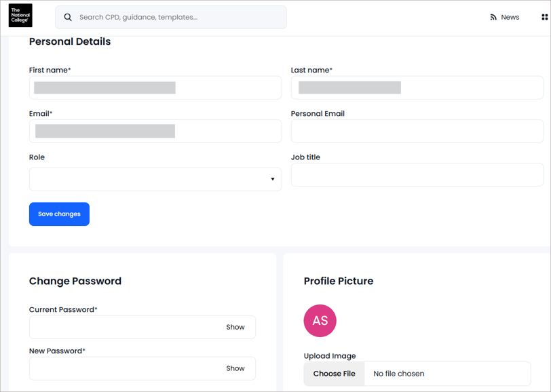Click the First name input field
Screen dimensions: 551x392
[155, 87]
